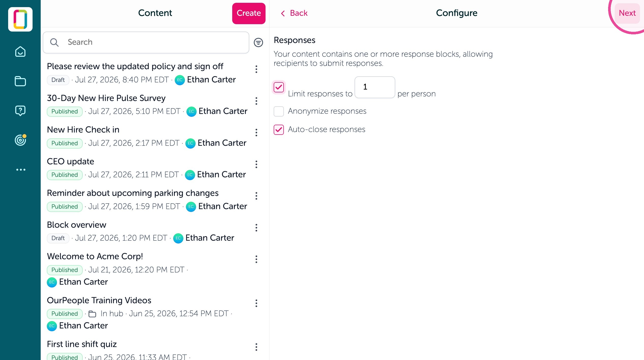The width and height of the screenshot is (644, 360).
Task: Click the OurPeople logo at top left
Action: tap(20, 19)
